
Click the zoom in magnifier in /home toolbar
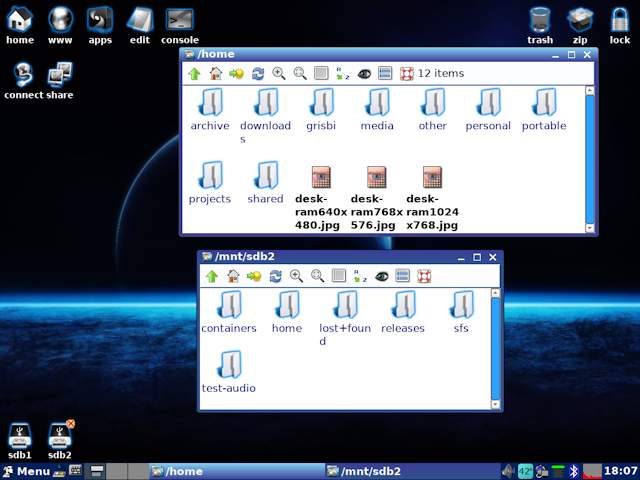tap(279, 73)
